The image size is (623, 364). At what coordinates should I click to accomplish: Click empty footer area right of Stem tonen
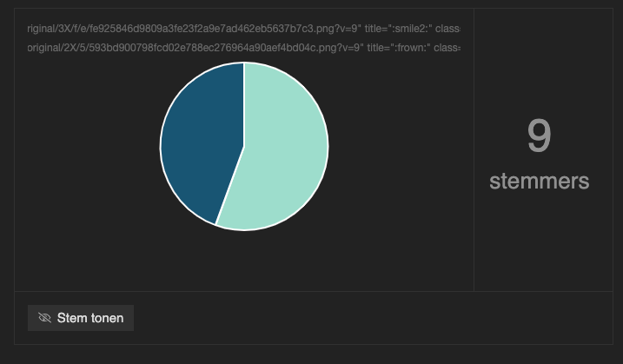coord(374,318)
